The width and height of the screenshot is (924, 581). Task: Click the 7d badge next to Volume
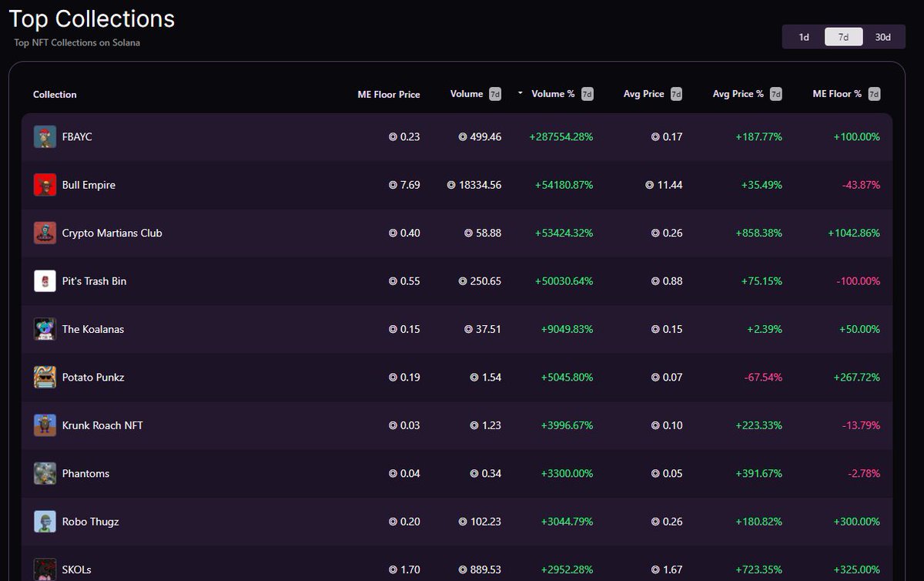[495, 94]
